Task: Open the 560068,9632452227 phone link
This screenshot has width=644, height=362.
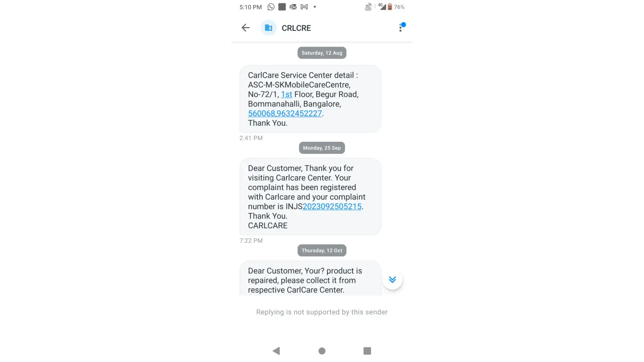Action: (285, 113)
